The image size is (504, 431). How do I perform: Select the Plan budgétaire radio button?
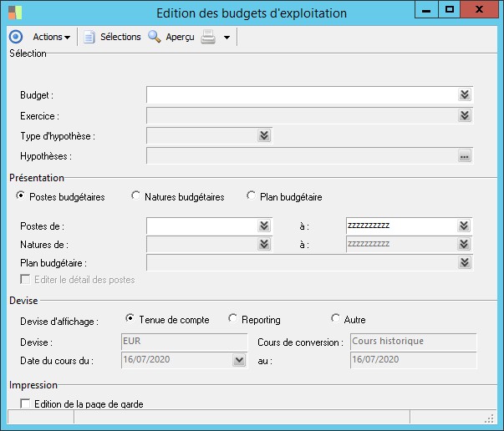251,195
